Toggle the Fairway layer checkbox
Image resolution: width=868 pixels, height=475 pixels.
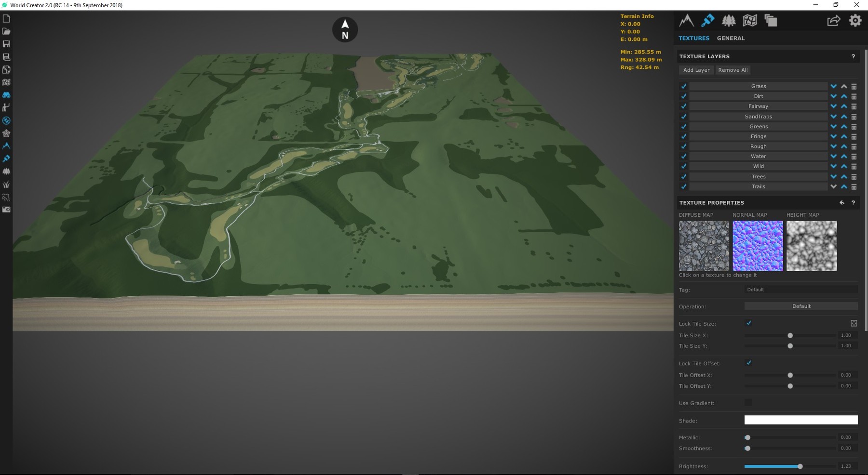click(683, 106)
